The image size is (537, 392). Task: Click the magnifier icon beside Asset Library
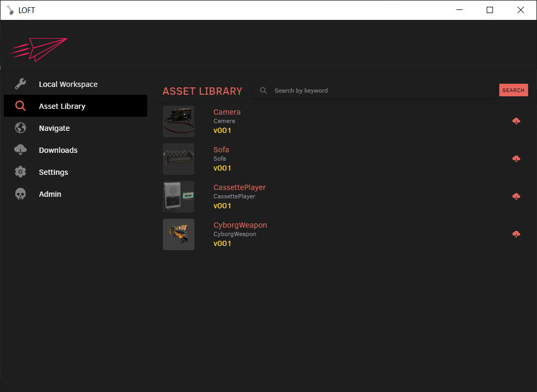coord(20,106)
